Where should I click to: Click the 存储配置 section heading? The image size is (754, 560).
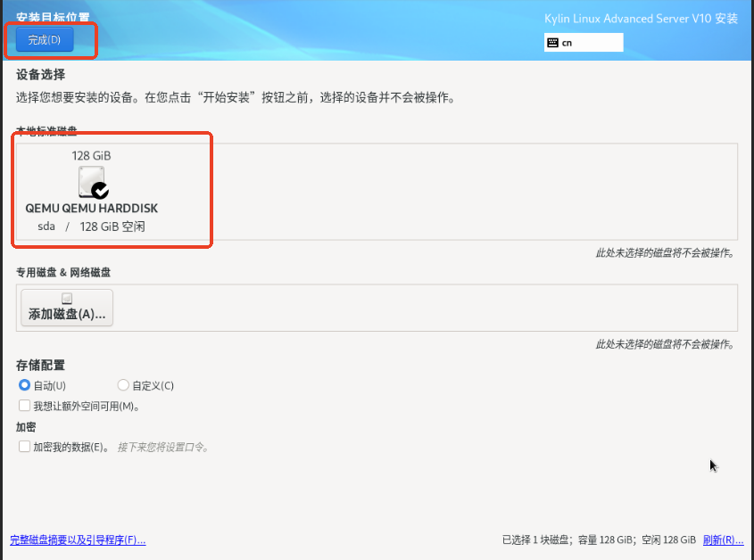coord(40,366)
